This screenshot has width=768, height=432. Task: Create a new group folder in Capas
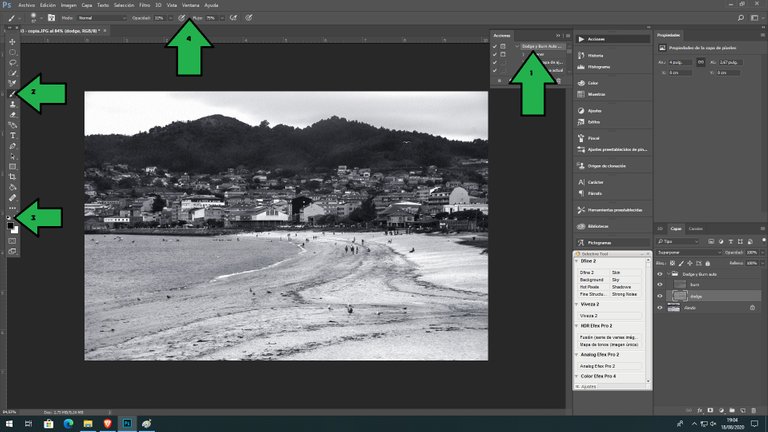coord(732,410)
